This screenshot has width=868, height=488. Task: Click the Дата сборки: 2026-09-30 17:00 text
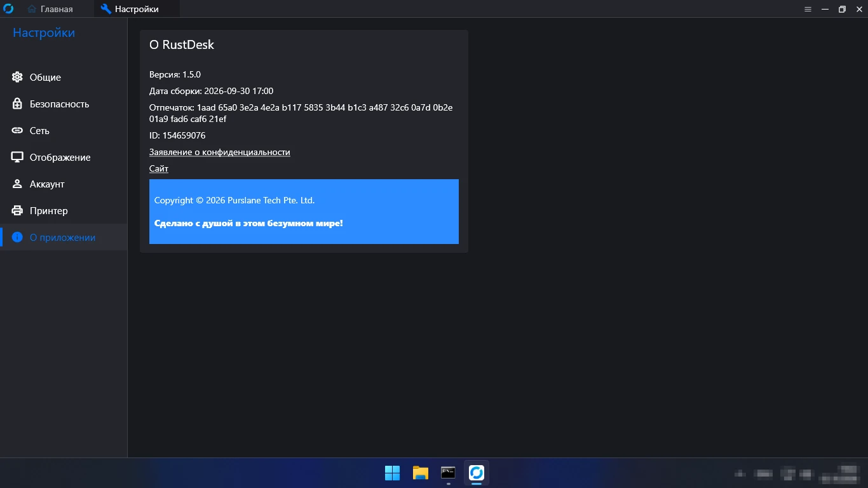(211, 91)
